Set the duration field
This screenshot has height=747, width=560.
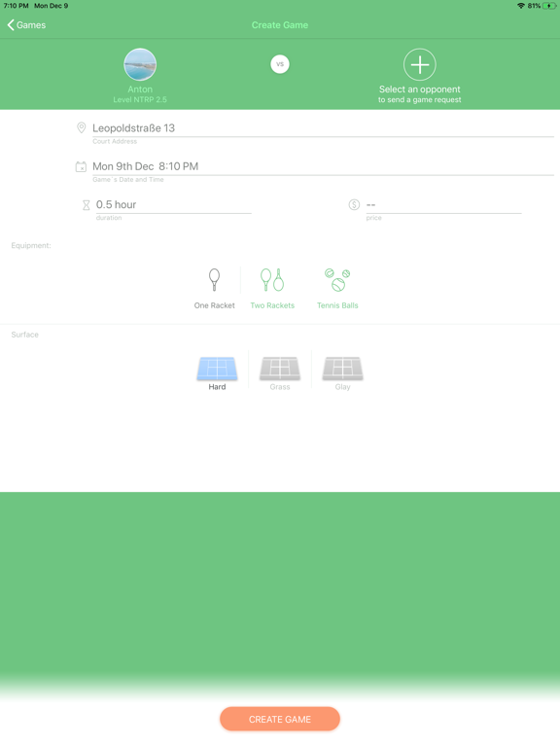(x=173, y=205)
